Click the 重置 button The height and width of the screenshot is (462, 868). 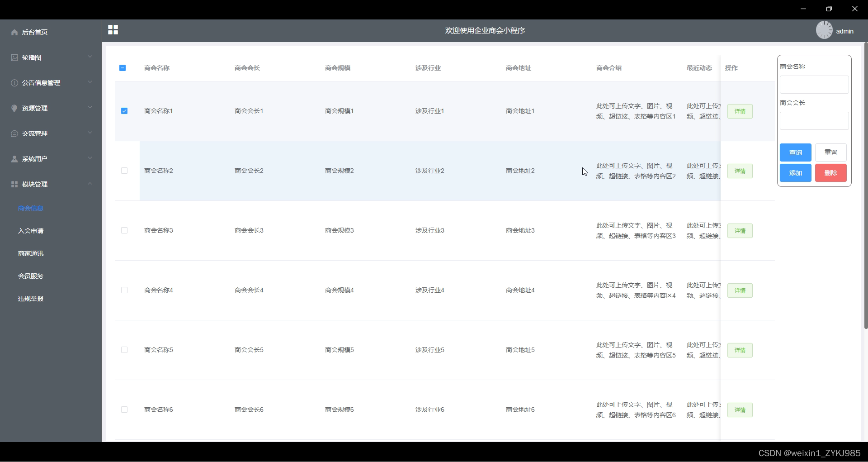pyautogui.click(x=830, y=152)
